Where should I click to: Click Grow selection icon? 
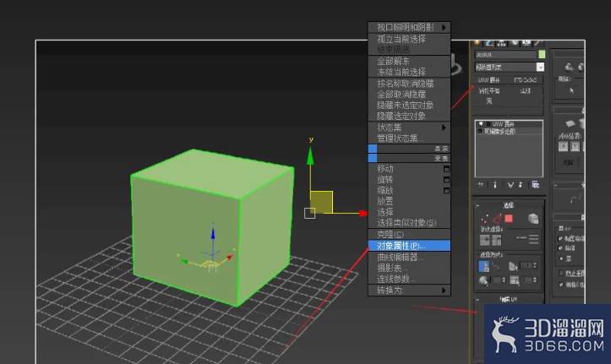coord(485,240)
